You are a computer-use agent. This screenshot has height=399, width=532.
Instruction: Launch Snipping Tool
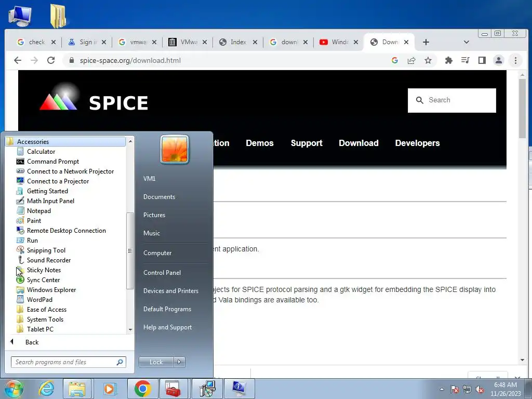pyautogui.click(x=46, y=250)
